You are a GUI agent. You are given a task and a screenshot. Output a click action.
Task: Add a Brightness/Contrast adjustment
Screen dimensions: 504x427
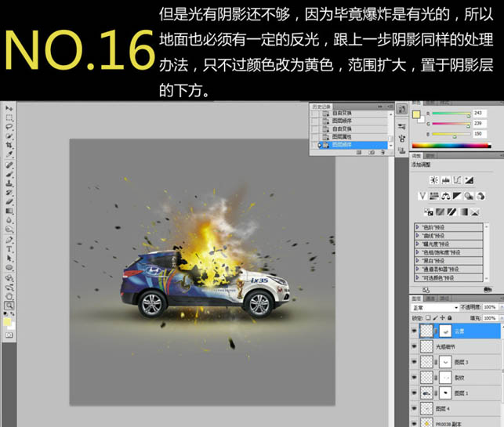(x=434, y=180)
